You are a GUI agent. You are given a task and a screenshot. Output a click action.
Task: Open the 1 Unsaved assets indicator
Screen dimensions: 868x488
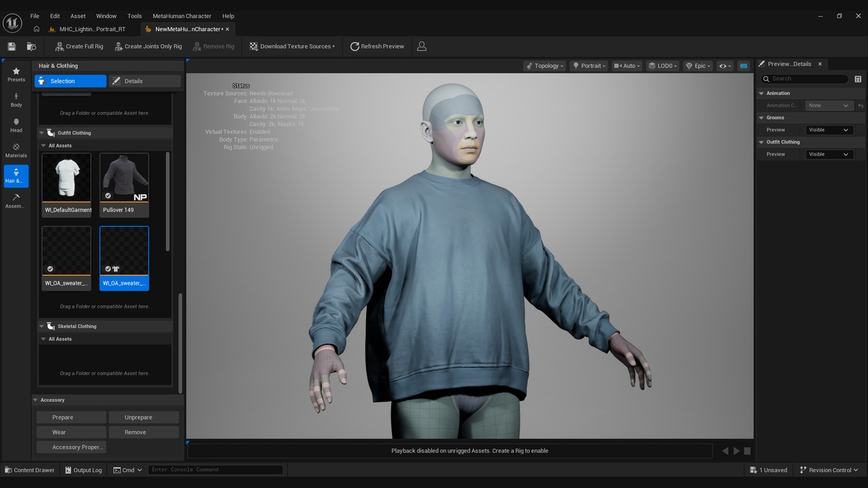769,470
